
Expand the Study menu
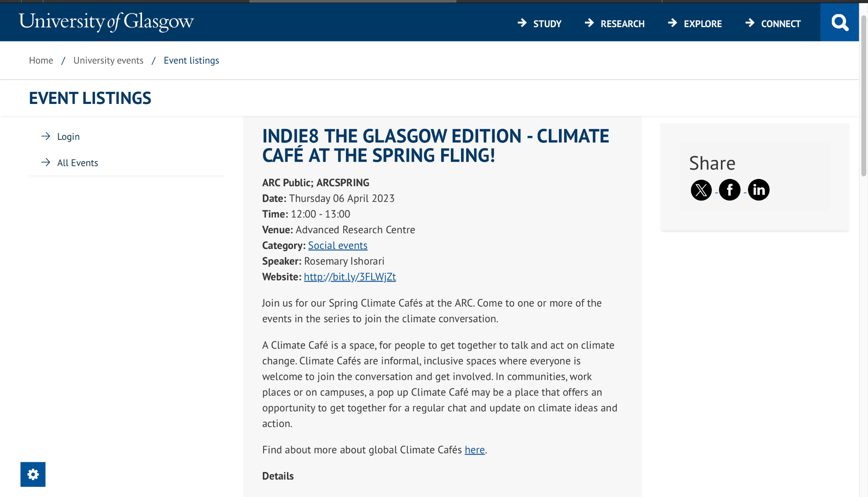[540, 24]
